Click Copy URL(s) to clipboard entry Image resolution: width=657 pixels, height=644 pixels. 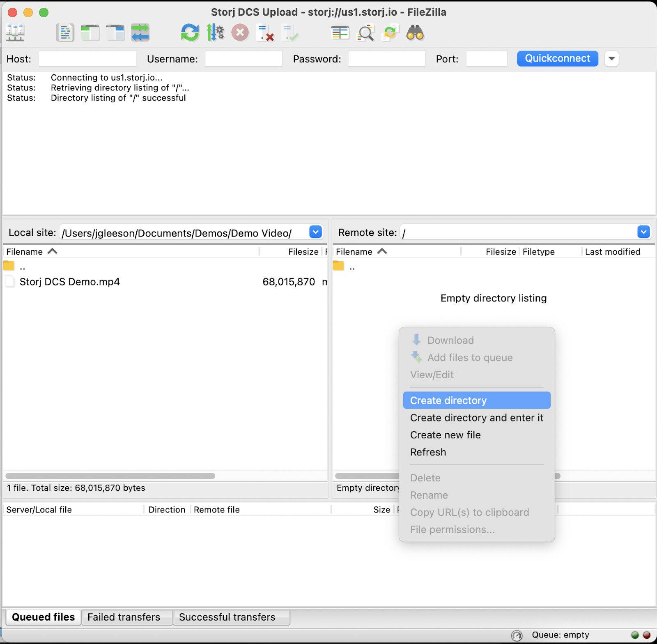[477, 513]
